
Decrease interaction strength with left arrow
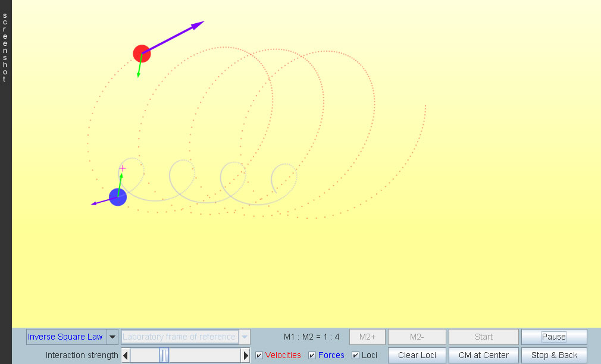tap(126, 356)
